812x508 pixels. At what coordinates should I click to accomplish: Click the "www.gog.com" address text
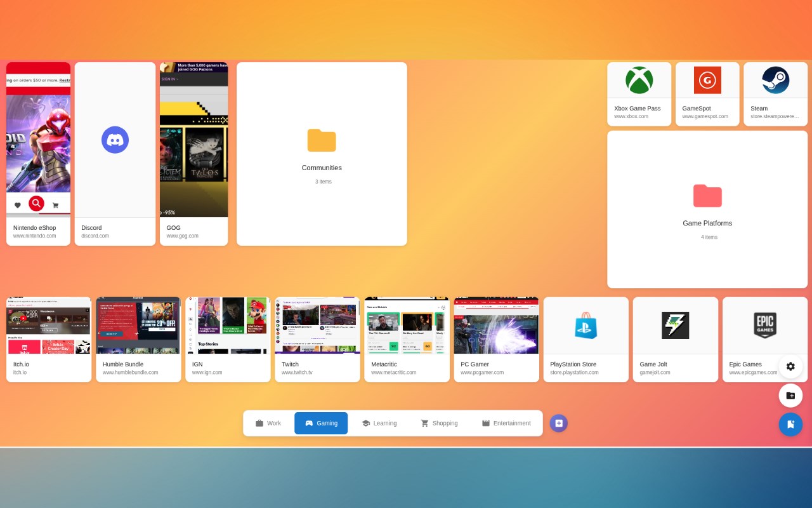point(183,236)
